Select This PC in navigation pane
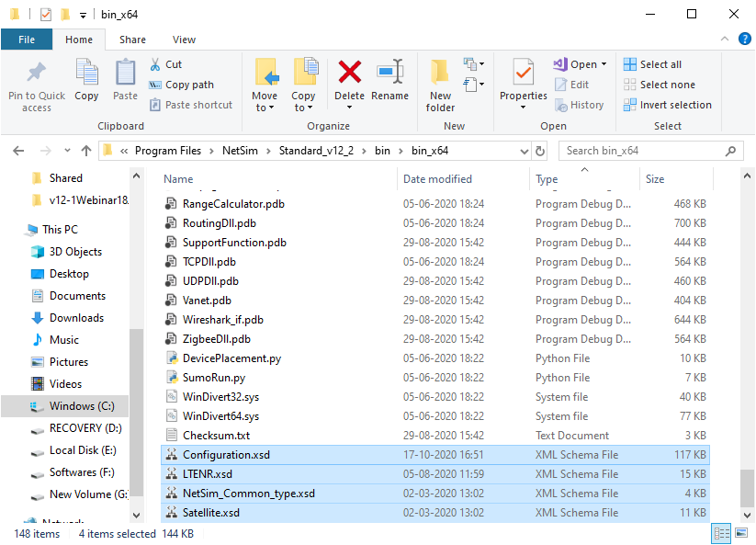This screenshot has width=756, height=545. [x=60, y=230]
